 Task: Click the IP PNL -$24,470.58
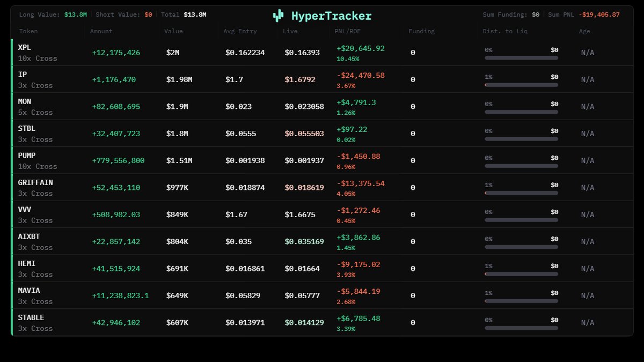click(x=361, y=76)
